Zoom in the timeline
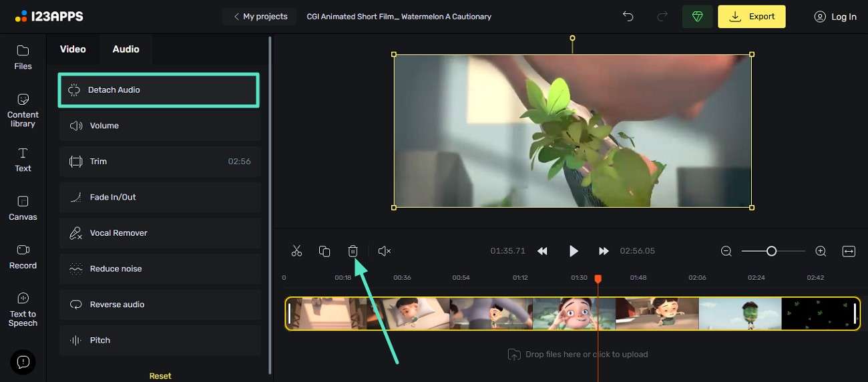Screen dimensions: 868x382 click(x=821, y=251)
